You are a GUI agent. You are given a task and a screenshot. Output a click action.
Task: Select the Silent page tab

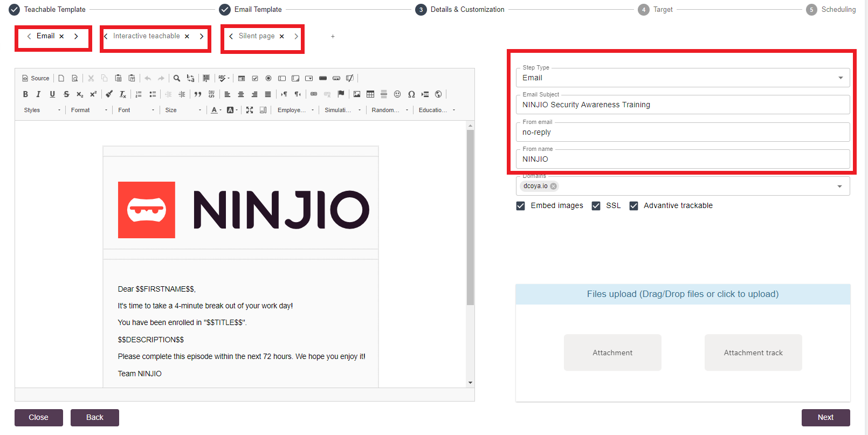pyautogui.click(x=257, y=36)
